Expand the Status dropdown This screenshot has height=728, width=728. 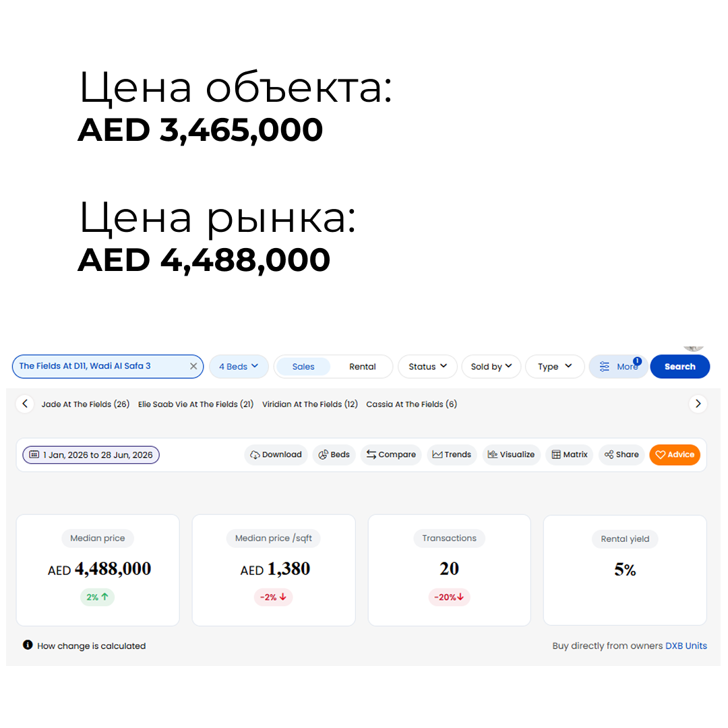(427, 366)
